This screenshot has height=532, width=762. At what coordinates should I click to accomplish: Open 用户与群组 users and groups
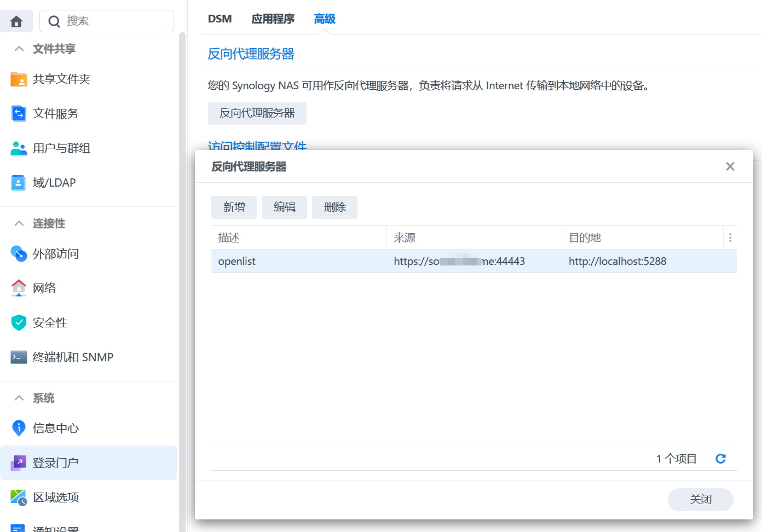click(x=61, y=148)
